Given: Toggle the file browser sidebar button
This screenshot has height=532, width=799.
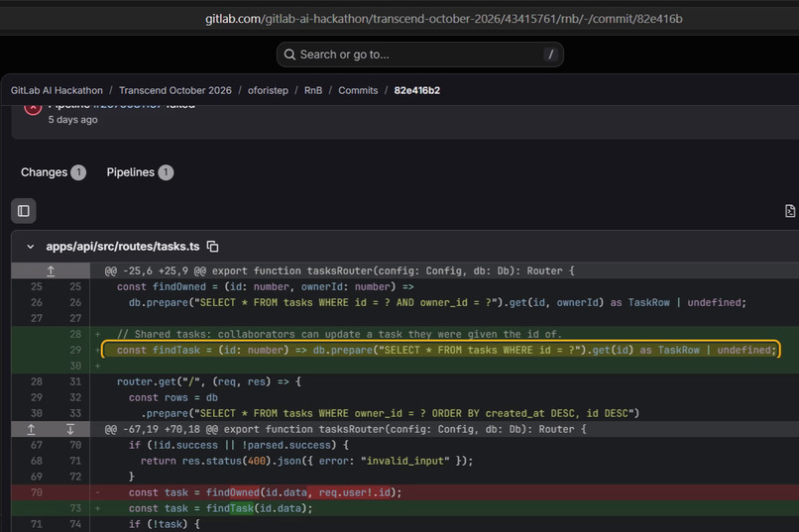Looking at the screenshot, I should click(x=24, y=211).
